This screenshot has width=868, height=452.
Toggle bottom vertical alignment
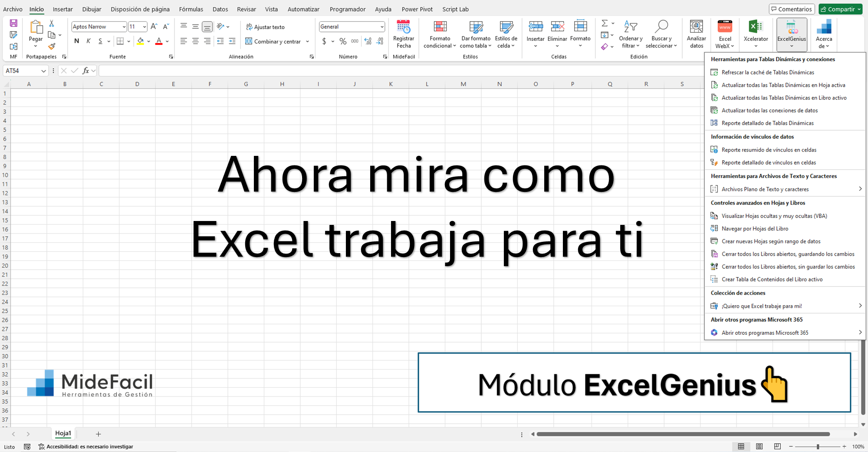[x=207, y=27]
